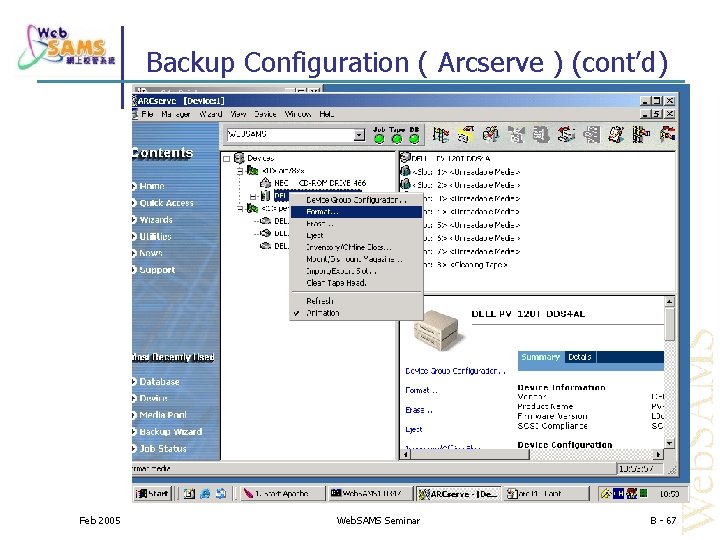The image size is (720, 540).
Task: Click the tape library icon in the right list header
Action: [x=405, y=158]
